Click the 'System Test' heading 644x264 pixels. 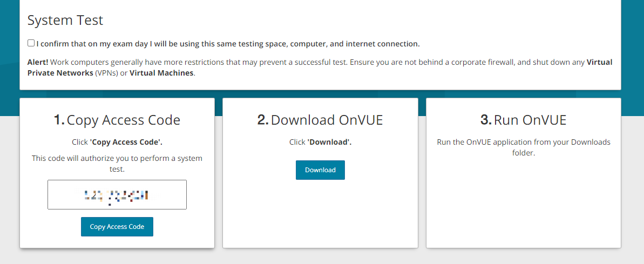tap(65, 20)
